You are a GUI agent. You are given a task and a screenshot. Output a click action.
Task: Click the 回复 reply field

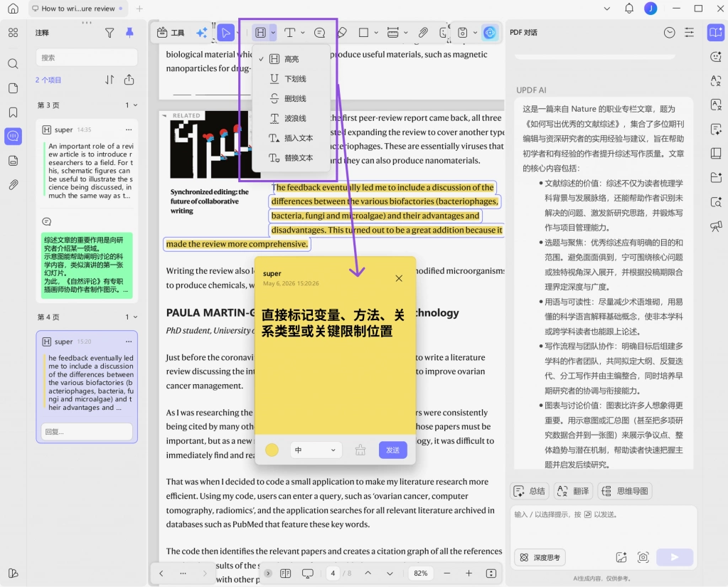pyautogui.click(x=86, y=432)
